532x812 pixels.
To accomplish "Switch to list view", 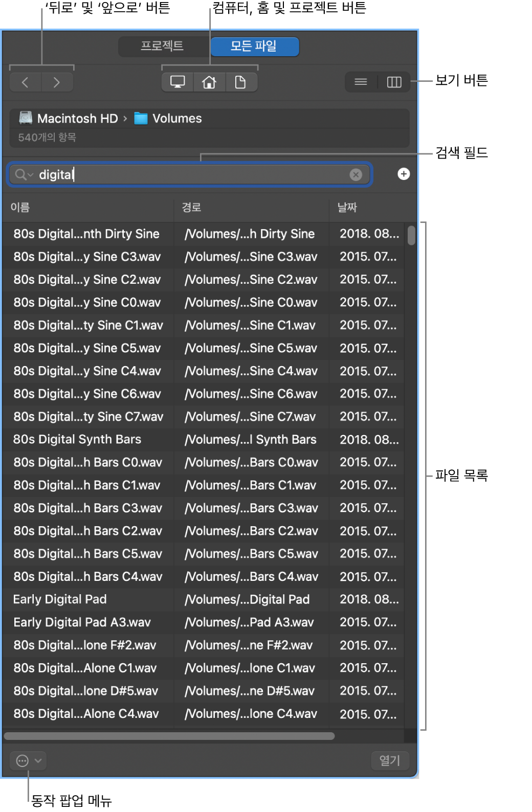I will point(361,82).
